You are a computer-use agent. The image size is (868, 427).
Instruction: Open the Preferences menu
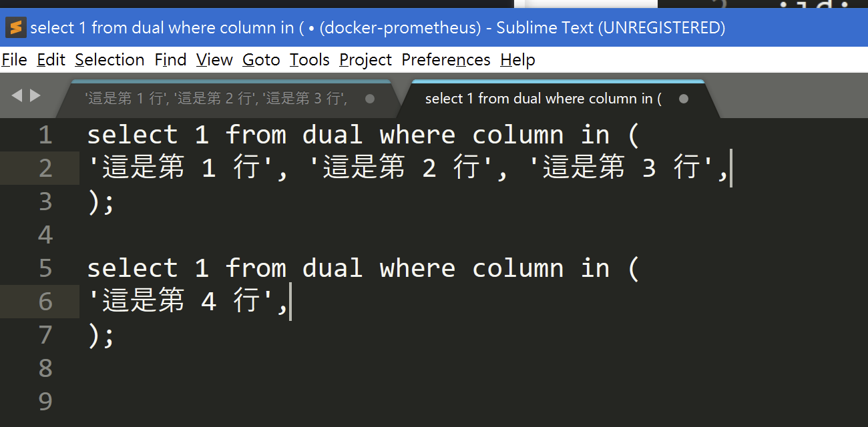click(x=445, y=60)
